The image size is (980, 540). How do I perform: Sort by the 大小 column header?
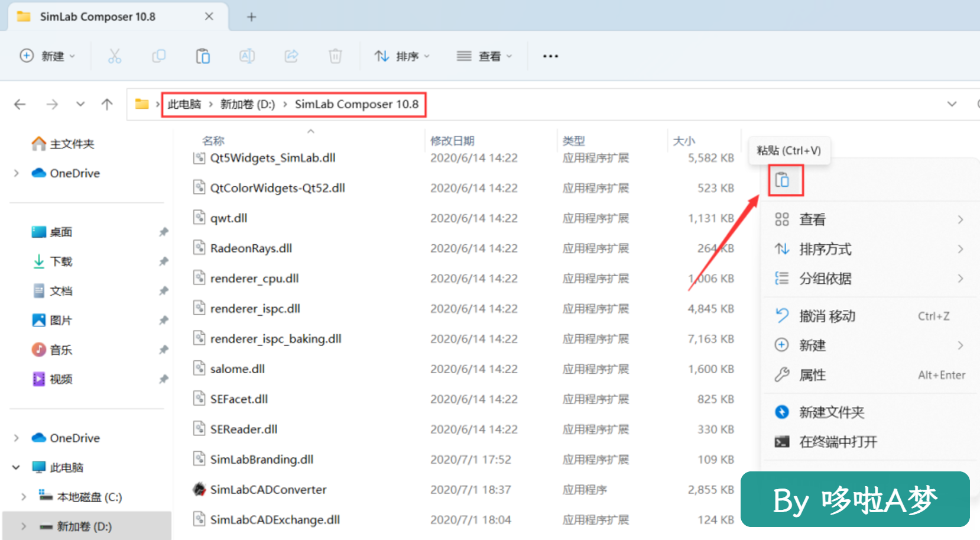pos(684,141)
